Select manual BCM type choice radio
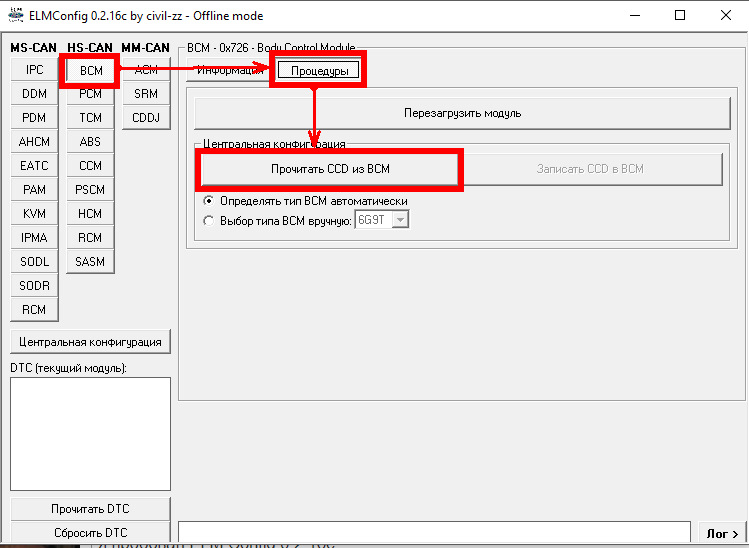 click(209, 220)
